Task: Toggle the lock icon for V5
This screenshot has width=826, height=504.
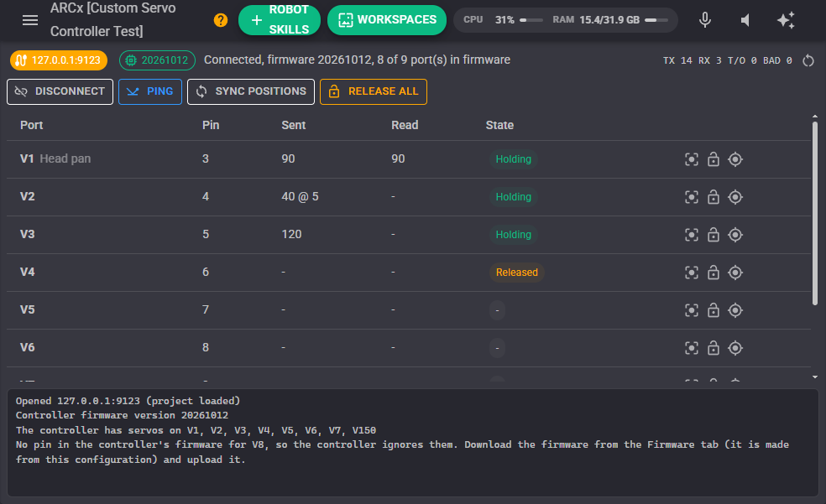Action: tap(714, 310)
